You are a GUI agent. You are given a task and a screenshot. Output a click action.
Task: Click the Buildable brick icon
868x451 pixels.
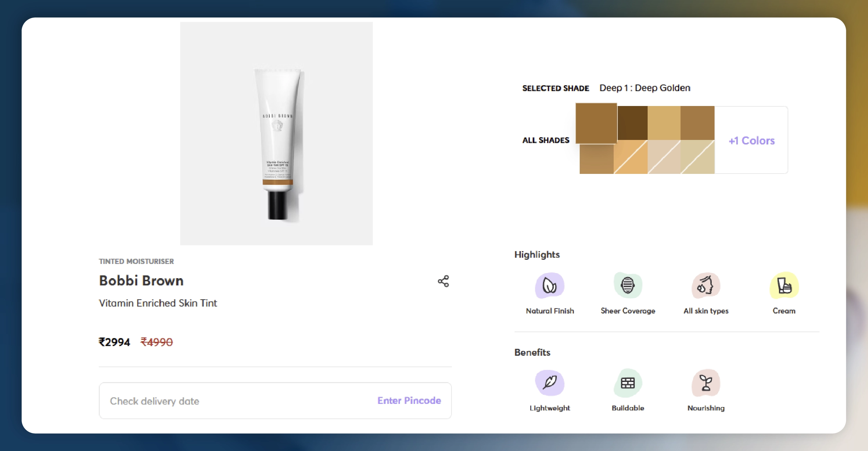click(628, 383)
